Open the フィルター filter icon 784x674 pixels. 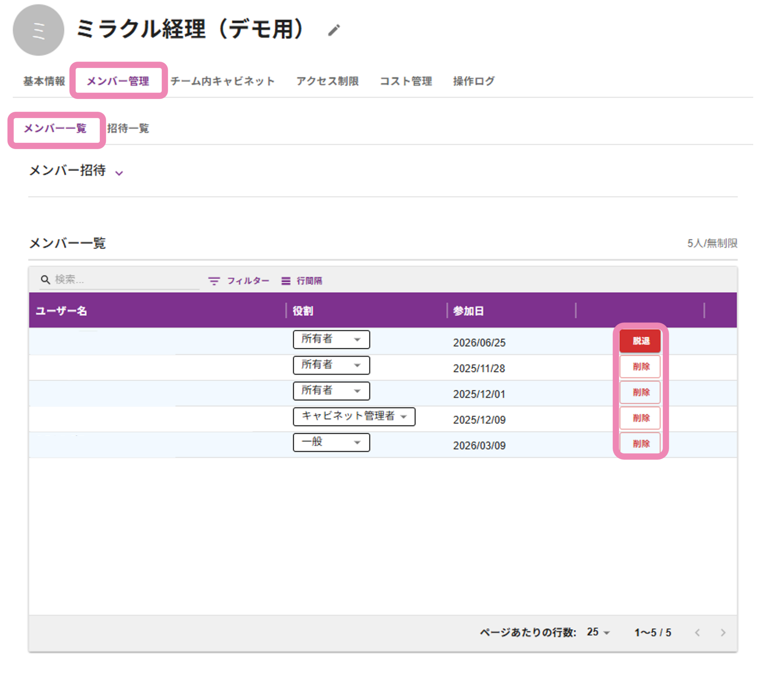(214, 281)
